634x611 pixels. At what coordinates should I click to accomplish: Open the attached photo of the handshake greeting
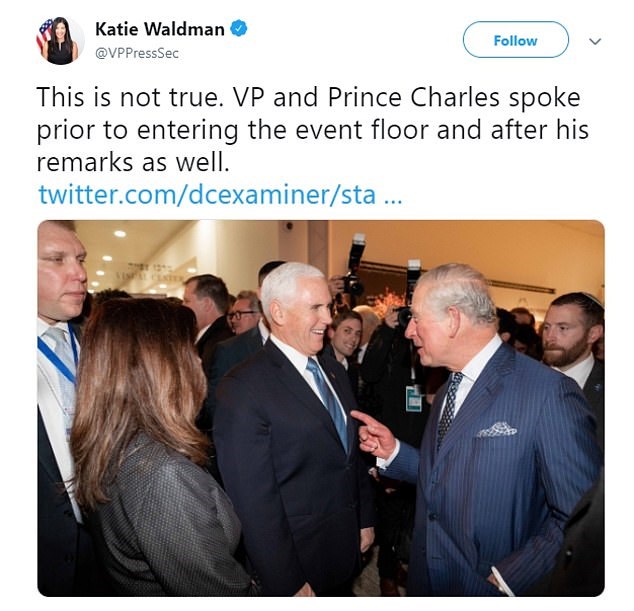(x=321, y=408)
